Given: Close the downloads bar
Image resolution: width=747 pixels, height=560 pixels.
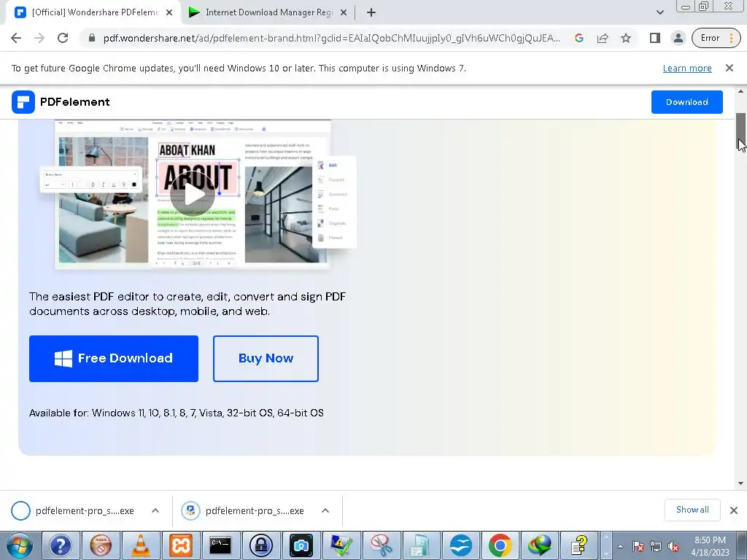Looking at the screenshot, I should pyautogui.click(x=734, y=510).
